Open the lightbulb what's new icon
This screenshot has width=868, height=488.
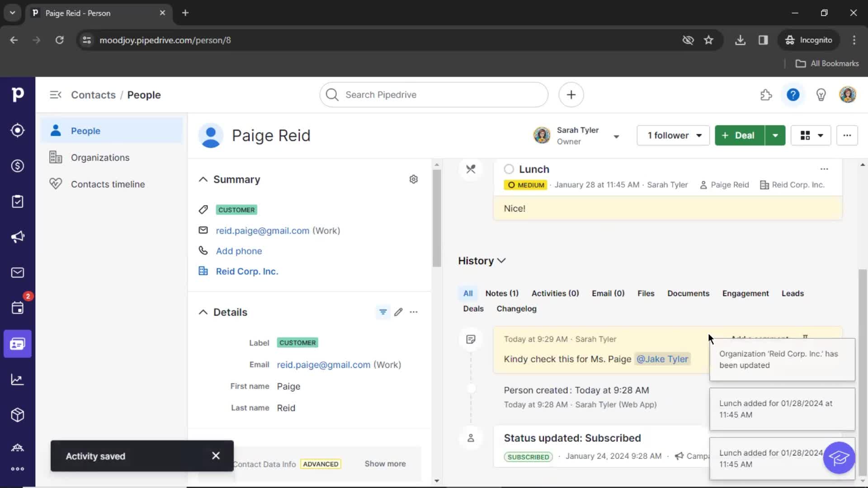(x=821, y=95)
